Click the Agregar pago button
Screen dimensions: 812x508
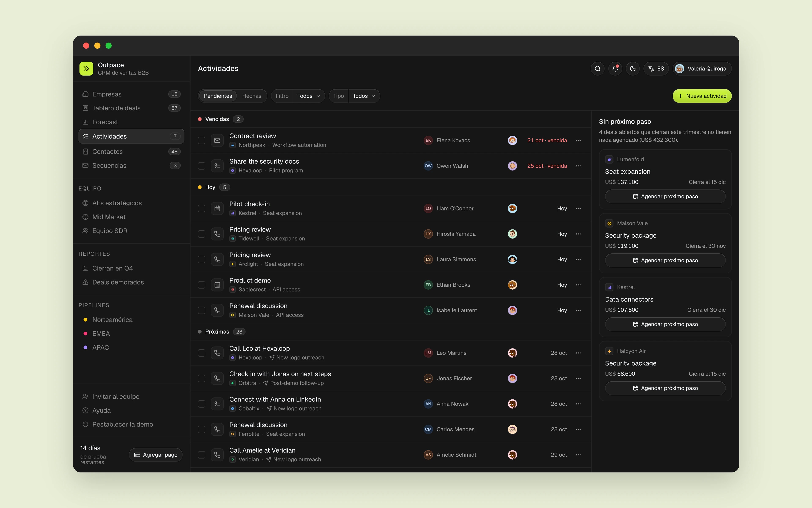pos(156,455)
